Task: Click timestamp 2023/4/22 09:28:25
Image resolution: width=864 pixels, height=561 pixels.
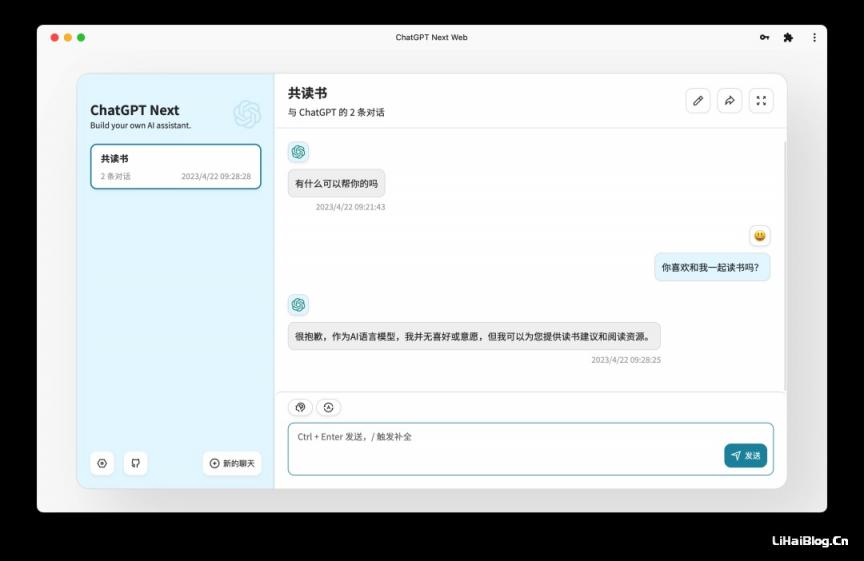Action: pos(626,360)
